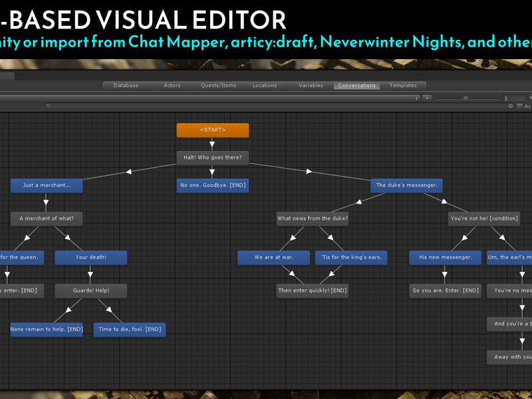
Task: Select the Locations tab
Action: [x=264, y=86]
